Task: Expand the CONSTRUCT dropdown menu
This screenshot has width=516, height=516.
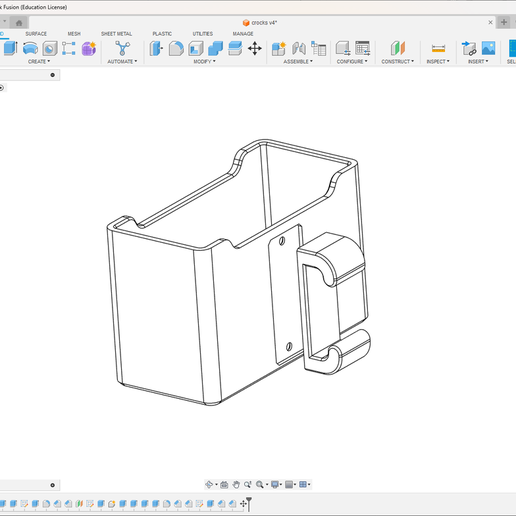Action: 398,62
